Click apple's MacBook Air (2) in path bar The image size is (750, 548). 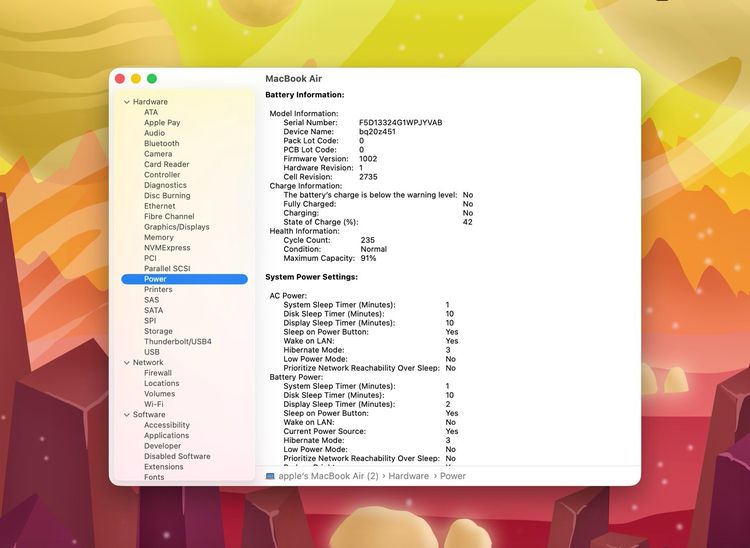coord(328,476)
